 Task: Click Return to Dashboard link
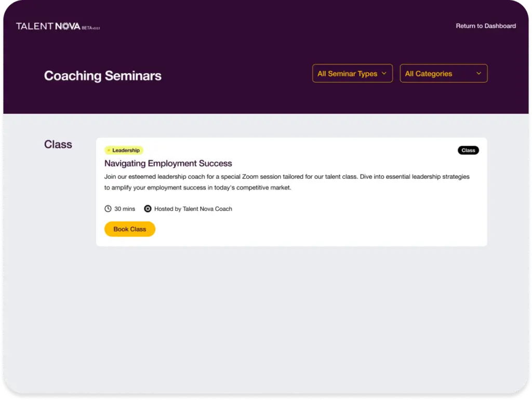[x=486, y=26]
